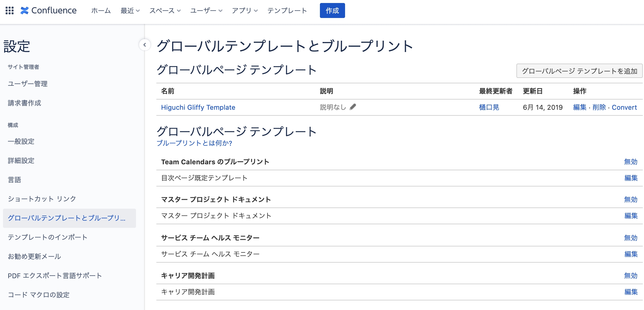Click the blue 作成 button

tap(332, 10)
